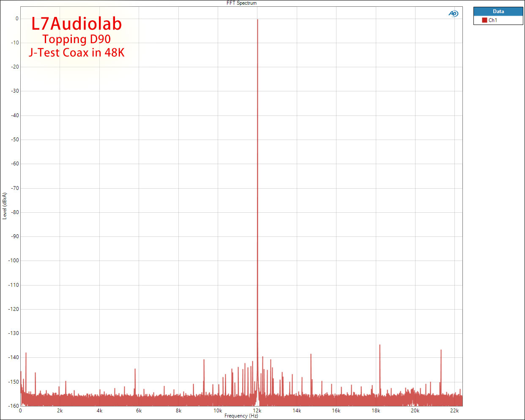525x420 pixels.
Task: Click the -160 tick label on level axis
Action: pos(14,406)
